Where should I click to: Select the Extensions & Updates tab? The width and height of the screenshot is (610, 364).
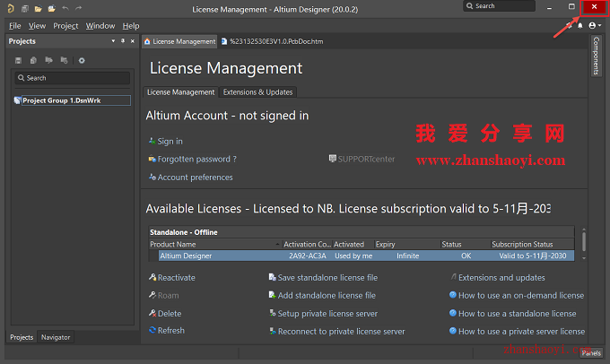point(258,92)
